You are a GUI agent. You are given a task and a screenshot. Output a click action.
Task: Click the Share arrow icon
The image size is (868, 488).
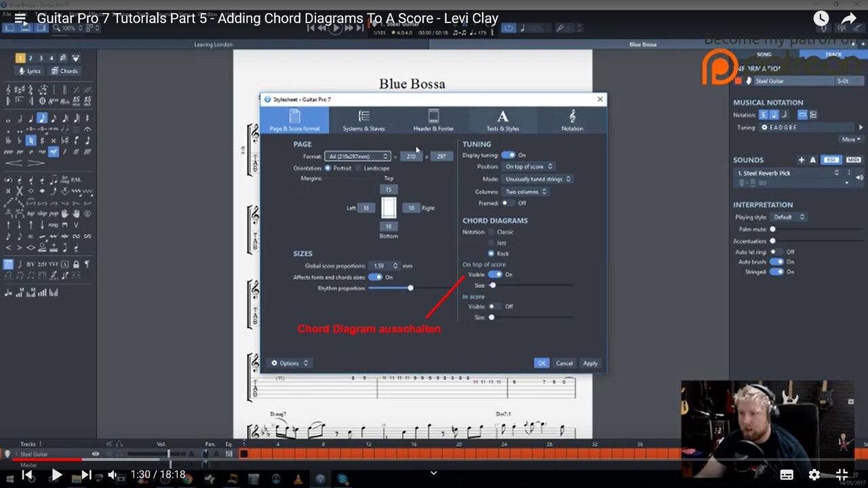pyautogui.click(x=848, y=19)
